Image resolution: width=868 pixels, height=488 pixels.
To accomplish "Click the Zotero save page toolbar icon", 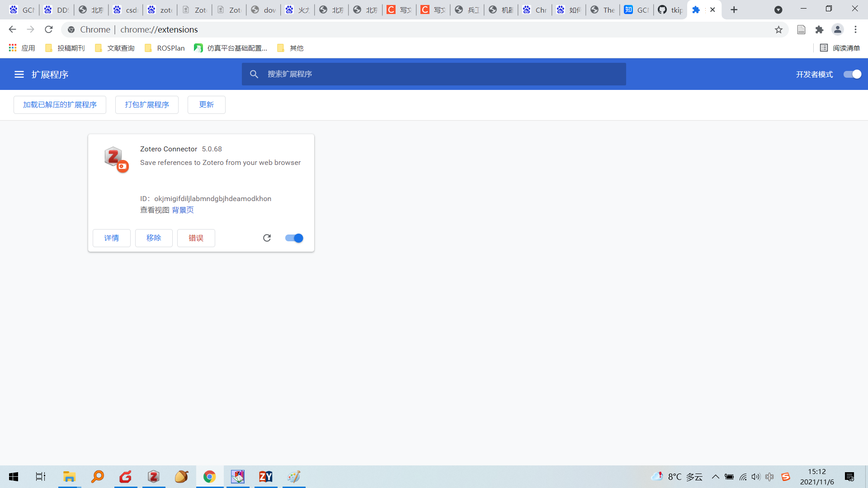I will [801, 30].
